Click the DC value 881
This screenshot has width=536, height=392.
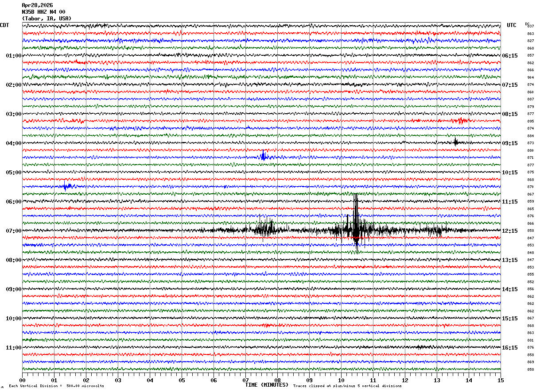tap(530, 340)
